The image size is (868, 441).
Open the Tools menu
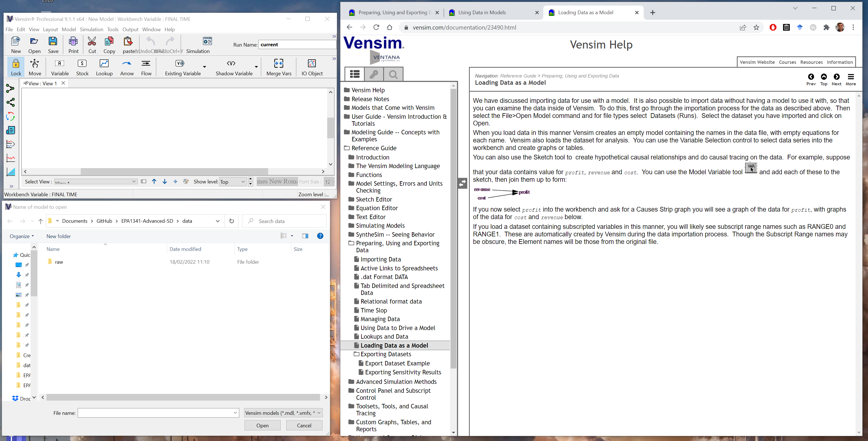(113, 29)
